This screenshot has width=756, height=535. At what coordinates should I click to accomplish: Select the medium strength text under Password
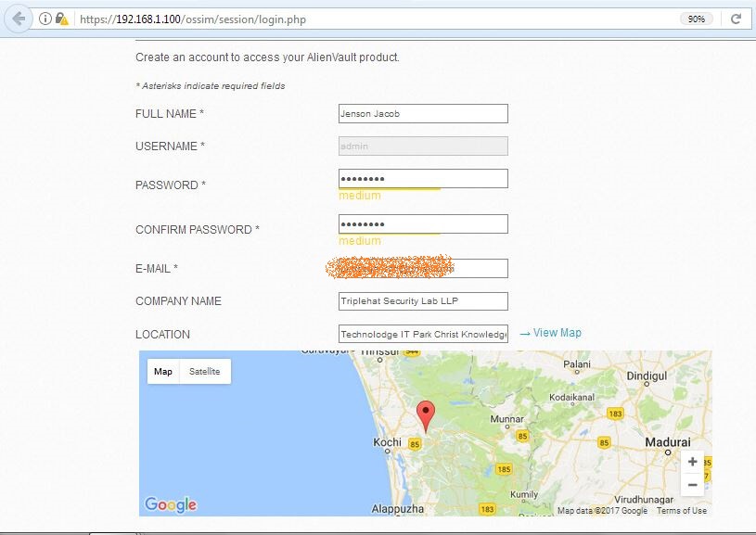click(x=360, y=196)
